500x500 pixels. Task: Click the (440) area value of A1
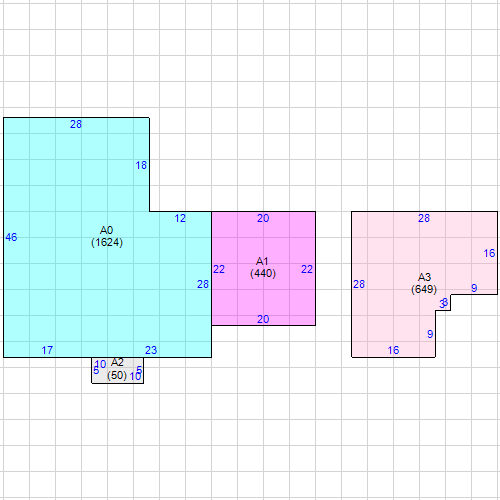point(263,273)
